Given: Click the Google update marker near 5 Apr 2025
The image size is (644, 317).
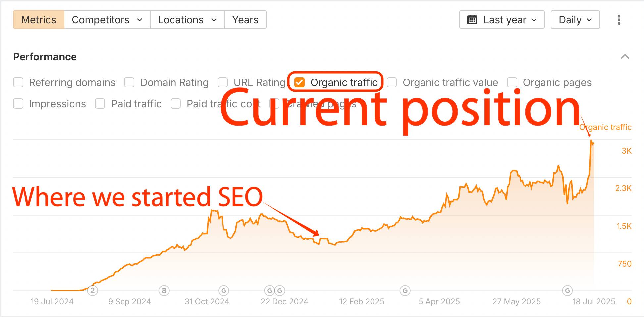Looking at the screenshot, I should 405,291.
